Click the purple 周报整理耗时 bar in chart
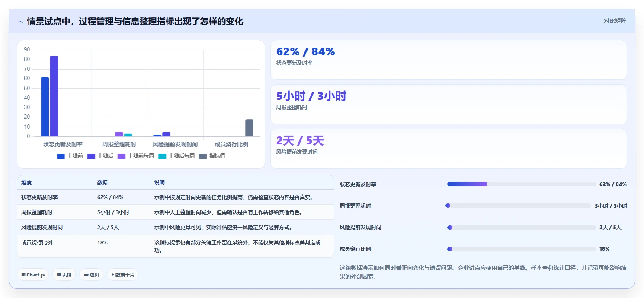Image resolution: width=644 pixels, height=298 pixels. [119, 134]
